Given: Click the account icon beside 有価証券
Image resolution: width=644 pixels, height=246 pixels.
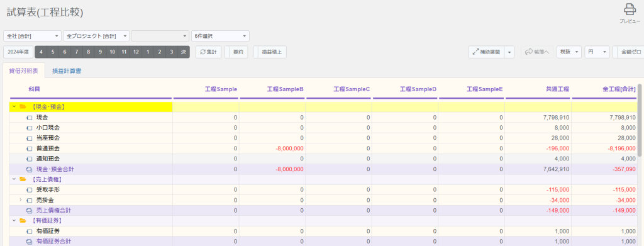Looking at the screenshot, I should pos(29,232).
